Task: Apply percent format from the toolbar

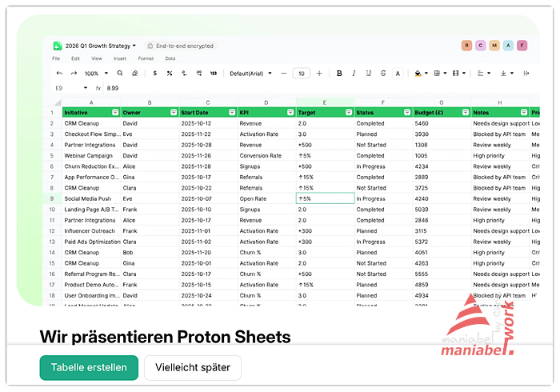Action: coord(169,74)
